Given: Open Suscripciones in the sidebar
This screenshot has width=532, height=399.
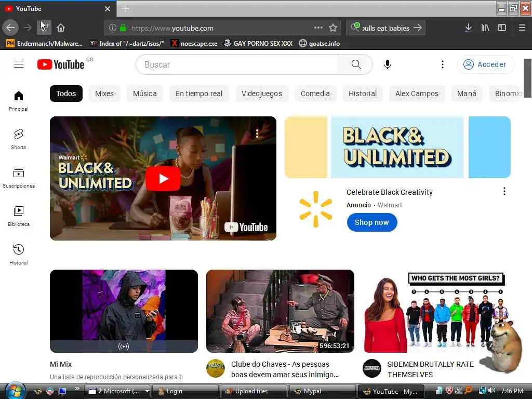Looking at the screenshot, I should tap(19, 178).
